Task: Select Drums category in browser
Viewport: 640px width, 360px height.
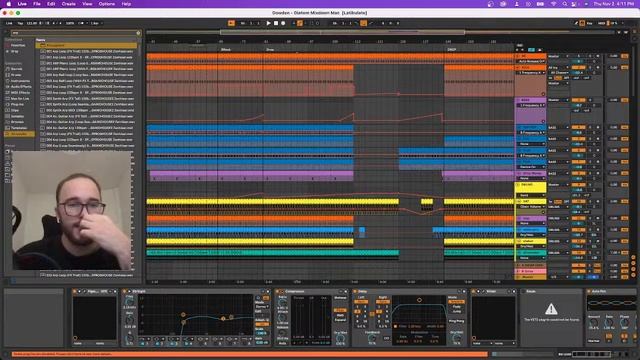Action: pos(16,75)
